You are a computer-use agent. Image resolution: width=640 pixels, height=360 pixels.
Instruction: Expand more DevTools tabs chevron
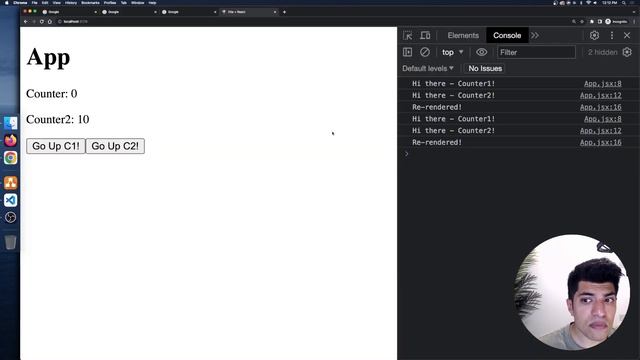[x=535, y=36]
